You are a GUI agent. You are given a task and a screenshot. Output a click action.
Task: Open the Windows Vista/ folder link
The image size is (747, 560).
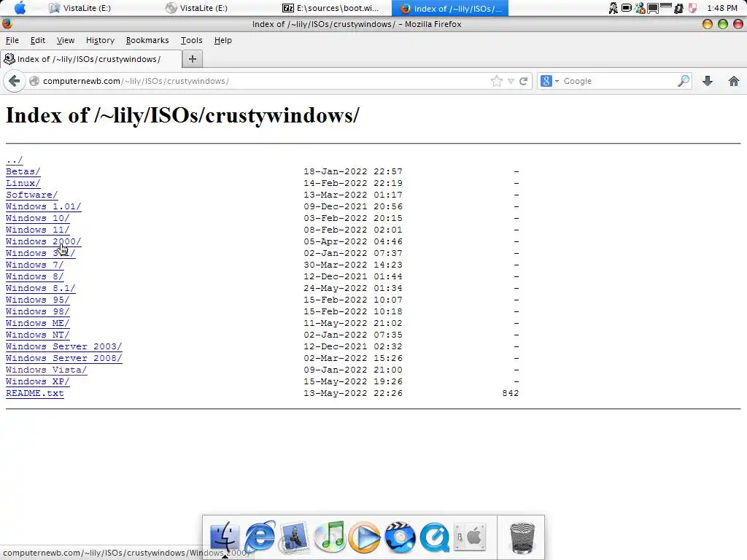point(46,370)
